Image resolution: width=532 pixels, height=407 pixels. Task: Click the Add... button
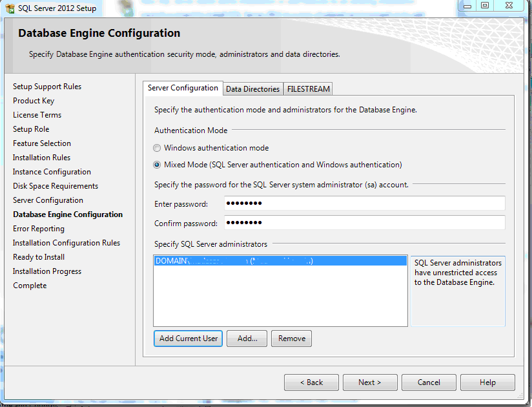(247, 339)
